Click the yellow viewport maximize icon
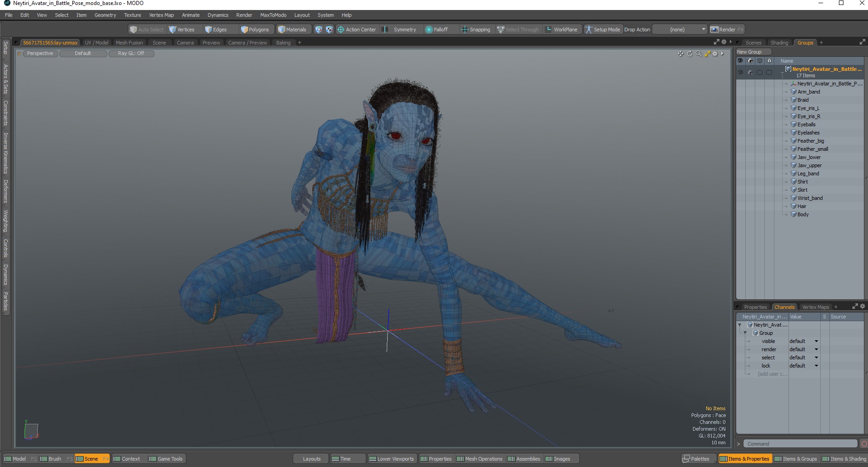This screenshot has width=868, height=467. [x=707, y=54]
